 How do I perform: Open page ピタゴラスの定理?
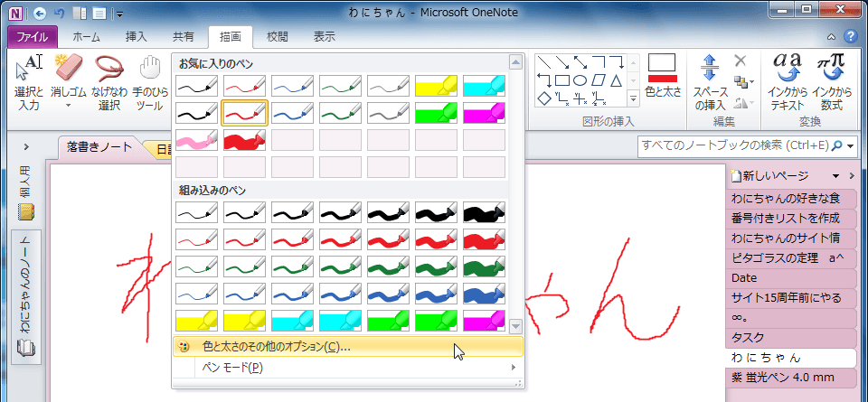point(790,257)
